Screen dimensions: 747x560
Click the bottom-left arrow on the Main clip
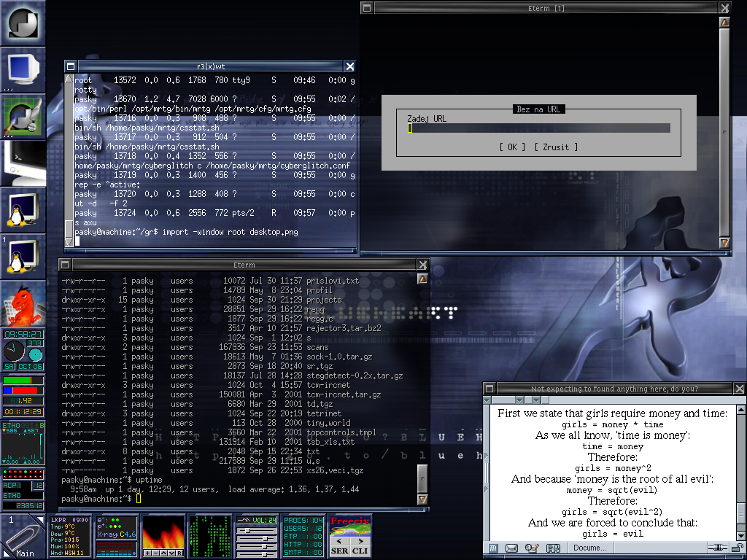pos(6,554)
